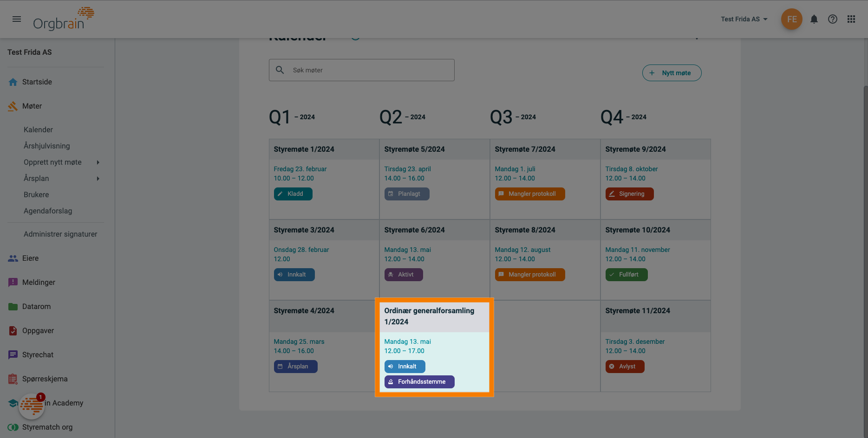Image resolution: width=868 pixels, height=438 pixels.
Task: Click the Avlyst status badge
Action: click(625, 367)
